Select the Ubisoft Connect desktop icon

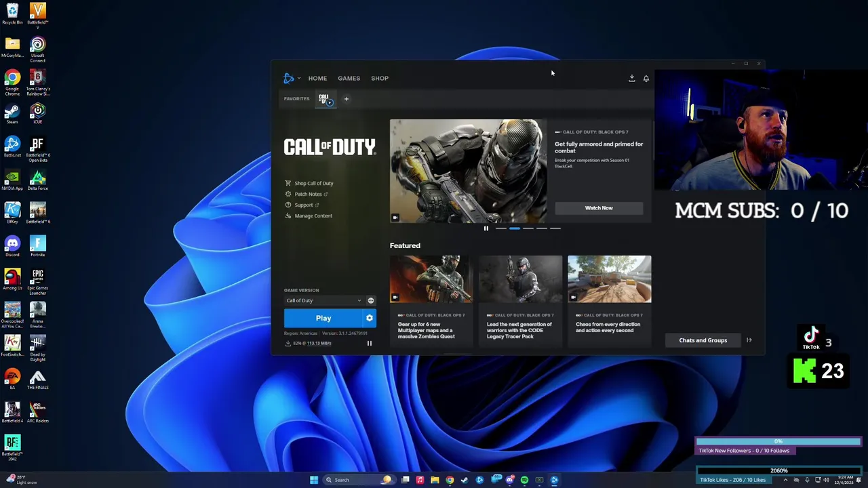coord(37,50)
